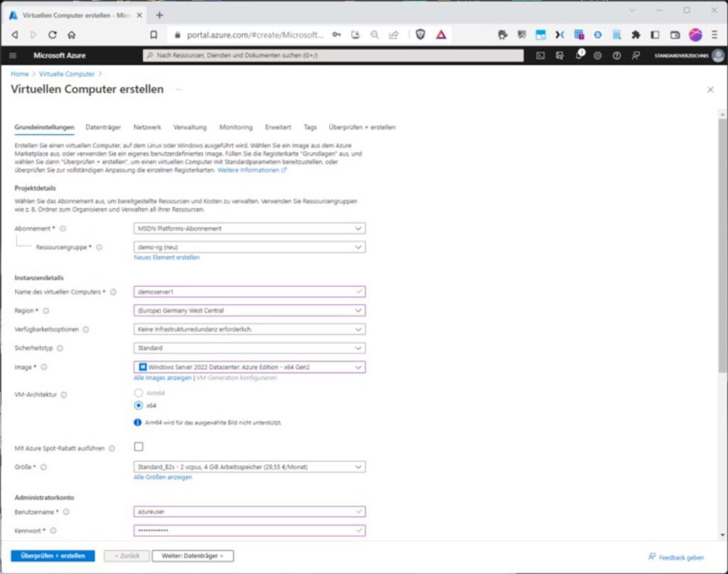The height and width of the screenshot is (574, 728).
Task: Enable Azure Spot-Rabatt checkbox
Action: tap(139, 447)
